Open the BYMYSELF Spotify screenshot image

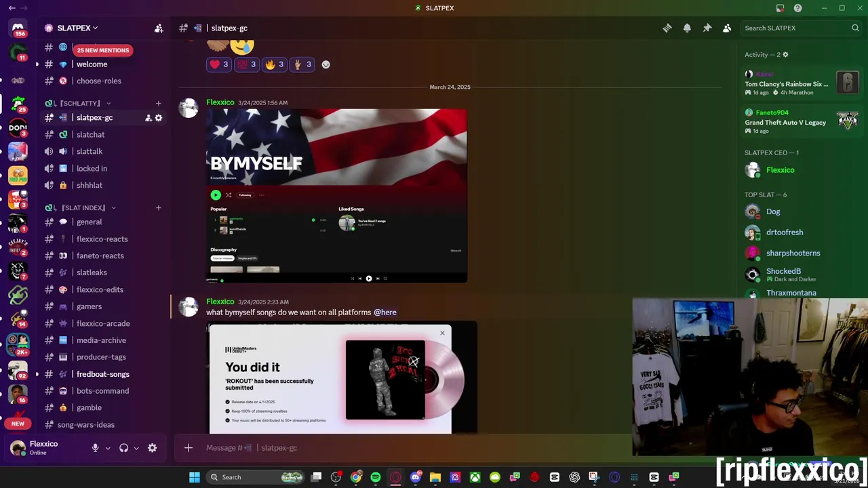coord(337,196)
